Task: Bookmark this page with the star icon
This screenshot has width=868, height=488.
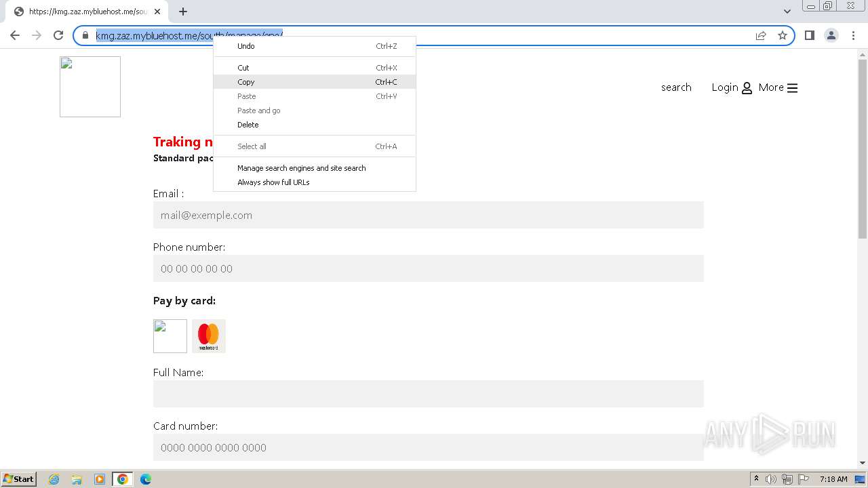Action: [783, 35]
